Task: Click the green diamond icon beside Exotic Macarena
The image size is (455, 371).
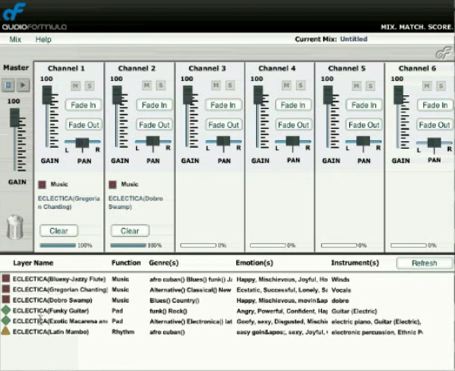Action: [6, 321]
